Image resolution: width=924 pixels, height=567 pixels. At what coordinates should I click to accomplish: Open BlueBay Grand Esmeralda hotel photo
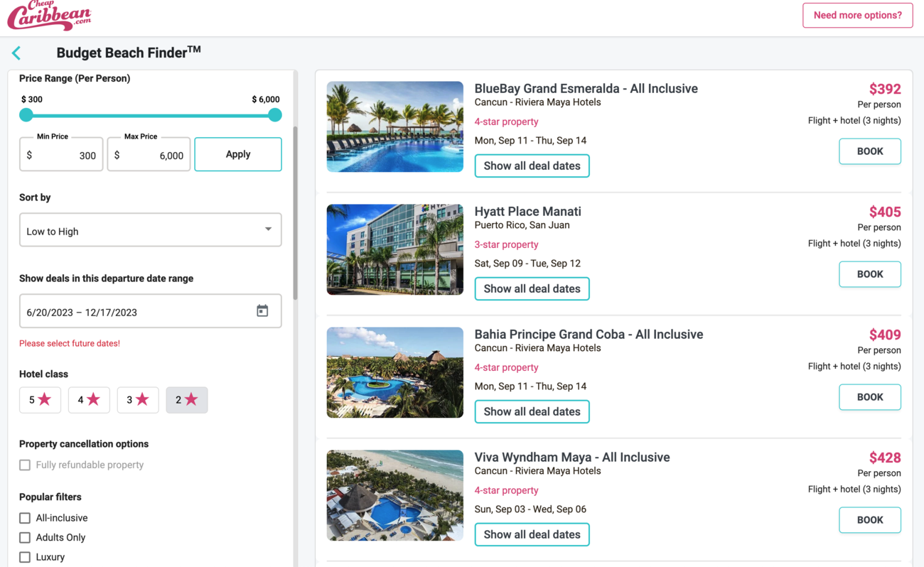coord(395,126)
